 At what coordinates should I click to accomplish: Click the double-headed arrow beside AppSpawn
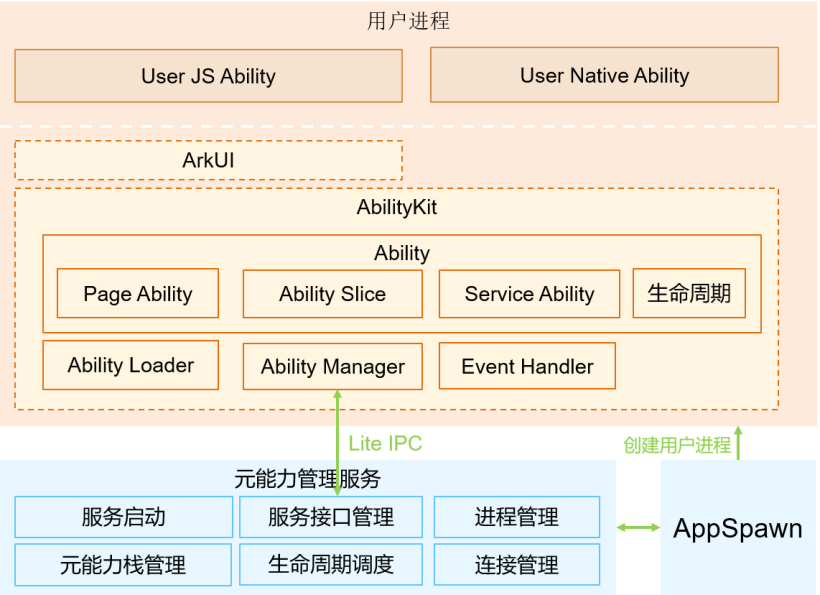click(x=638, y=527)
